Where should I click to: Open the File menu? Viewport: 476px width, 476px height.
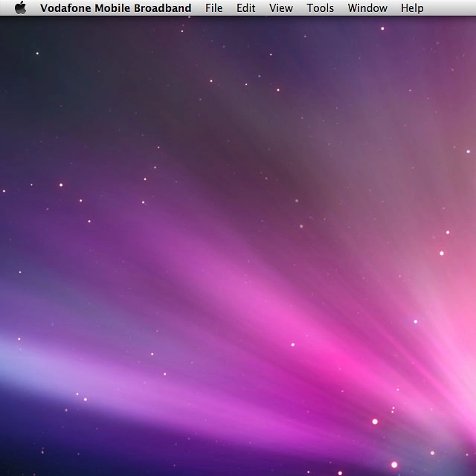[x=213, y=8]
